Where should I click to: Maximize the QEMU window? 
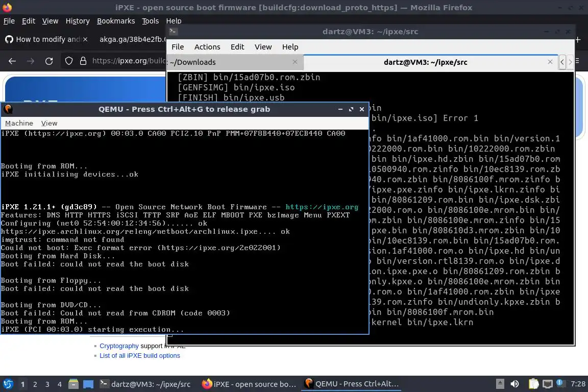[351, 109]
